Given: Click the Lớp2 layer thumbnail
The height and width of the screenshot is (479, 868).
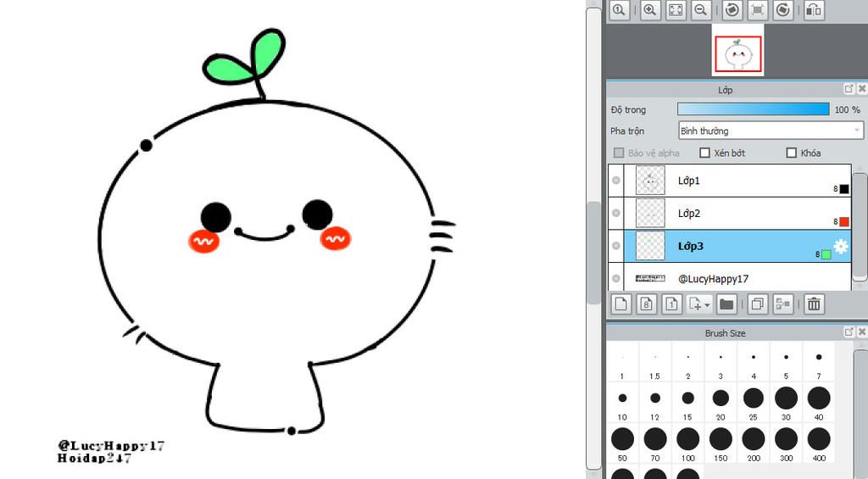Looking at the screenshot, I should click(650, 213).
